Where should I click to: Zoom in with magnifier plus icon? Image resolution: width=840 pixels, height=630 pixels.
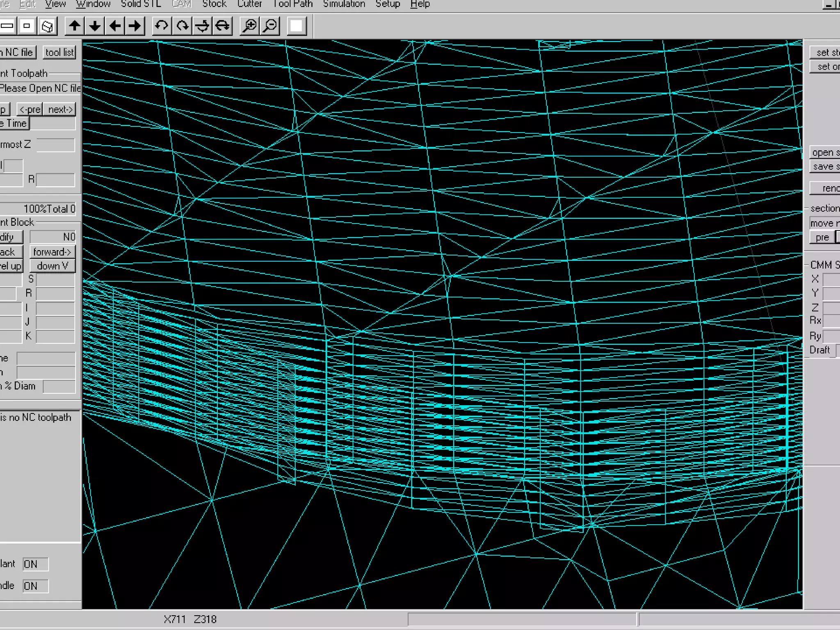(x=249, y=26)
